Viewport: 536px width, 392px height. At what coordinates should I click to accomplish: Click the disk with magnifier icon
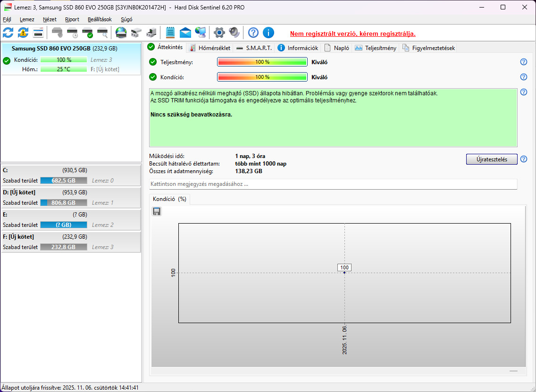click(102, 33)
